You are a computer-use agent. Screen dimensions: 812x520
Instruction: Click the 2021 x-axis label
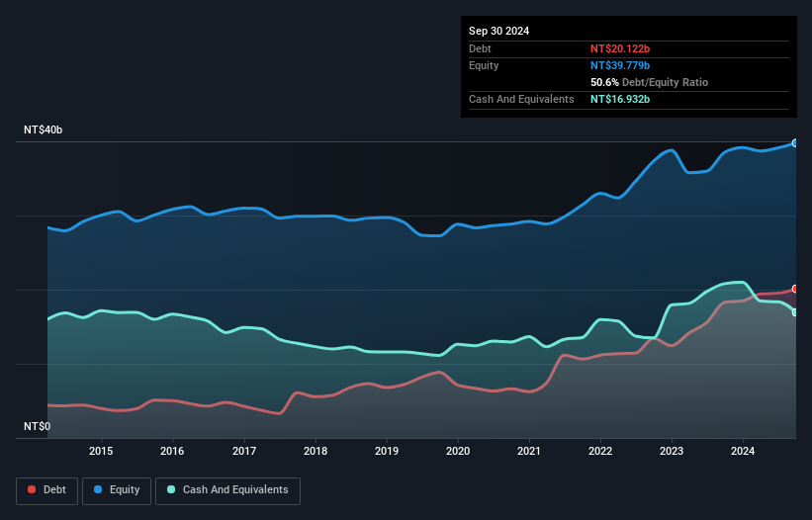[529, 451]
